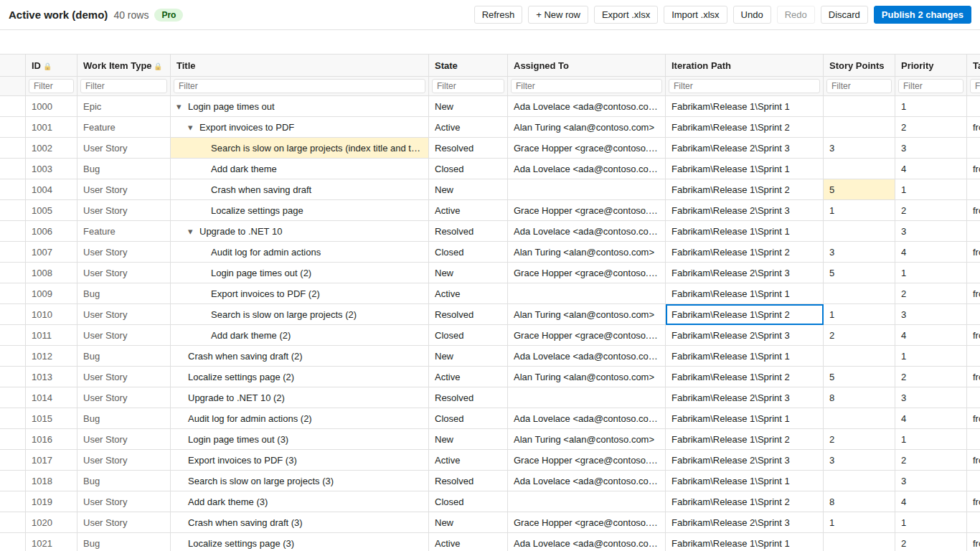This screenshot has height=551, width=980.
Task: Select State 'Closed' in row 1011
Action: click(x=468, y=336)
